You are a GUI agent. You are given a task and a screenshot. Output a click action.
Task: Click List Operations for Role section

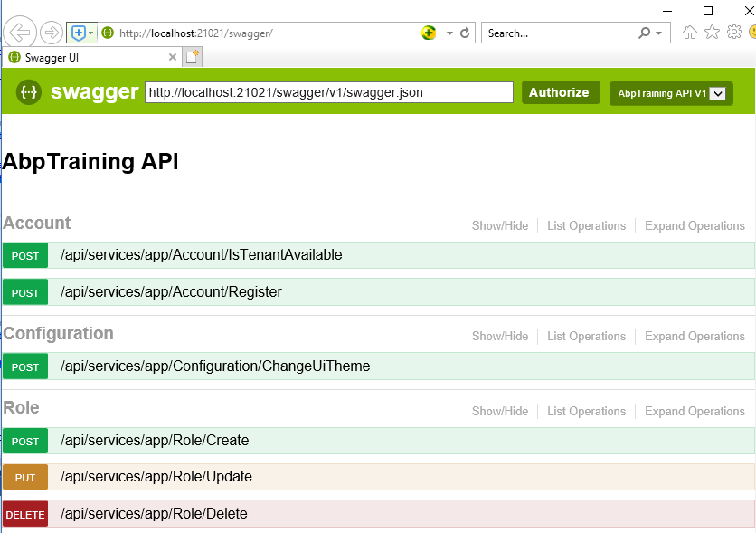(x=586, y=411)
